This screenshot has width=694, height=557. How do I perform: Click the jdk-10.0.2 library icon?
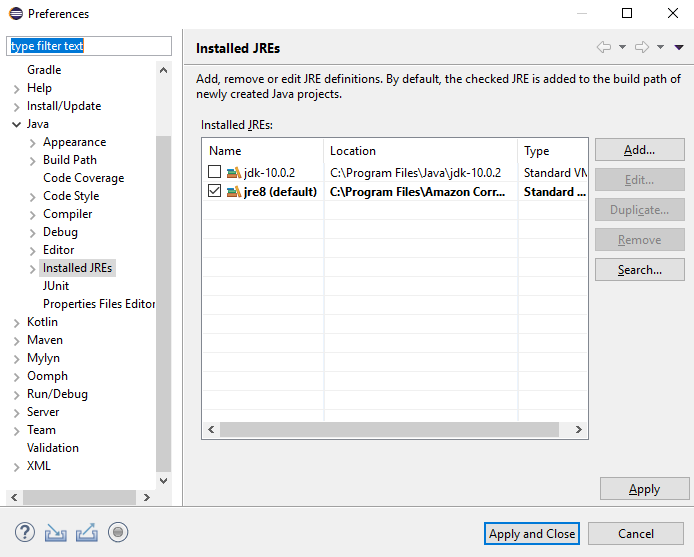click(x=234, y=173)
